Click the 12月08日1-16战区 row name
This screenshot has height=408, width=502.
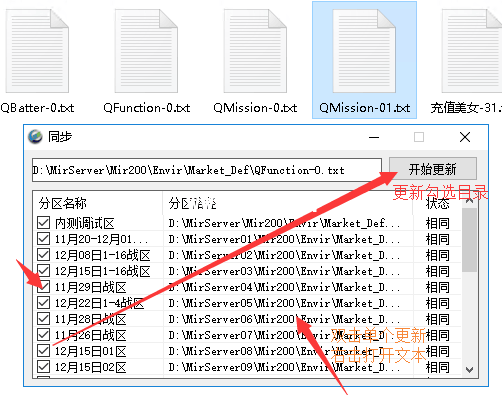click(103, 255)
